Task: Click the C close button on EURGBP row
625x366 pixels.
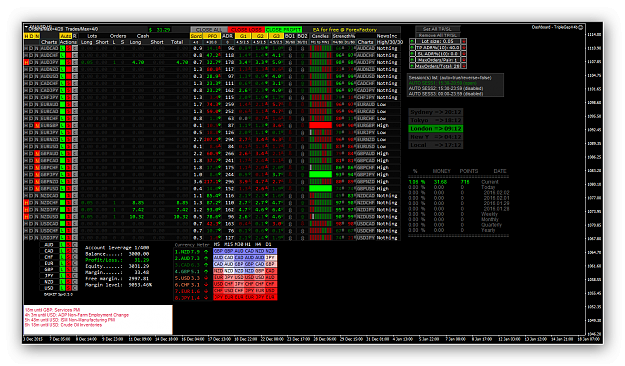Action: (x=75, y=125)
